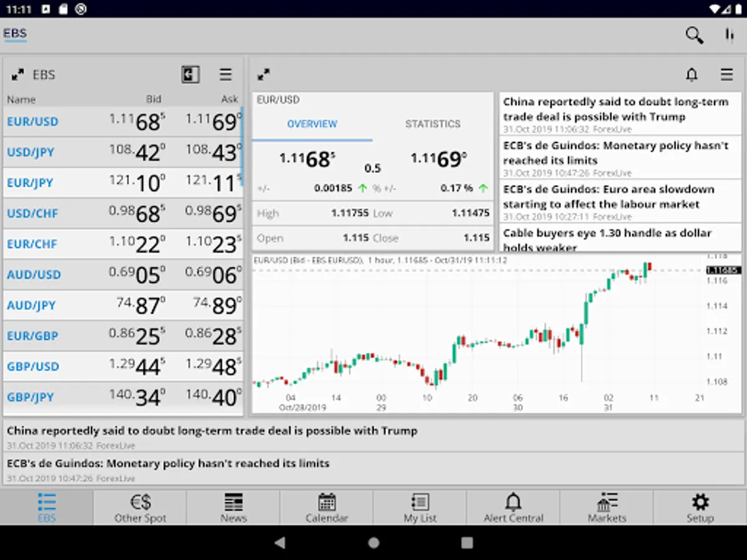Screen dimensions: 747x560
Task: Open news: Cable buyers eye 1.30 handle
Action: (x=620, y=238)
